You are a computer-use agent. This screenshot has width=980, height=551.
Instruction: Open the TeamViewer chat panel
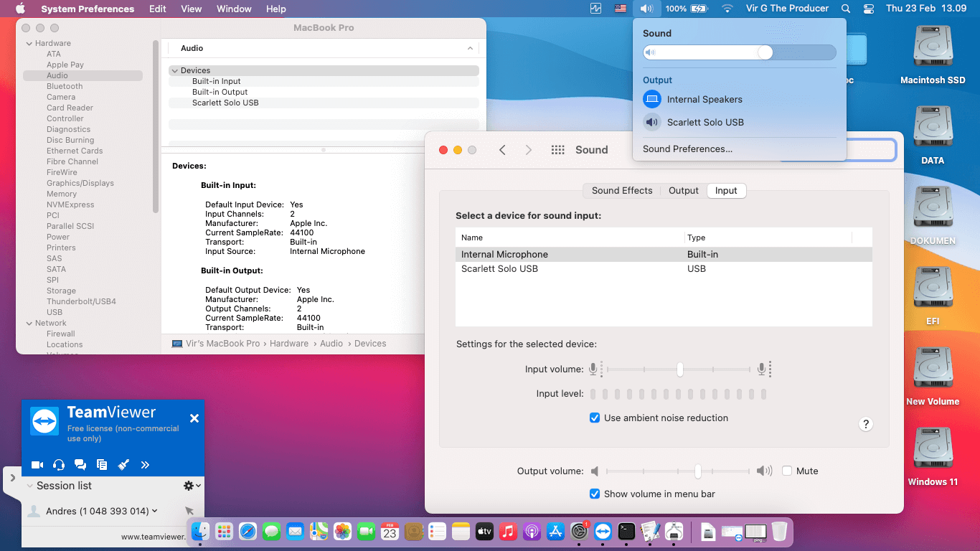[80, 465]
